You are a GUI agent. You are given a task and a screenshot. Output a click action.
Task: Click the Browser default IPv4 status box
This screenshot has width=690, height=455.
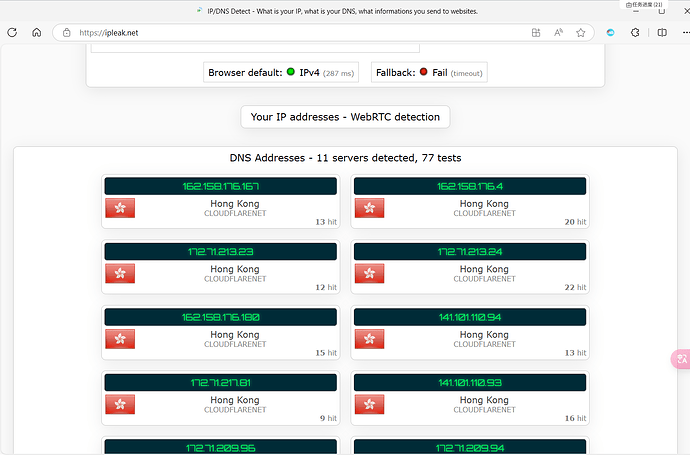pyautogui.click(x=281, y=73)
